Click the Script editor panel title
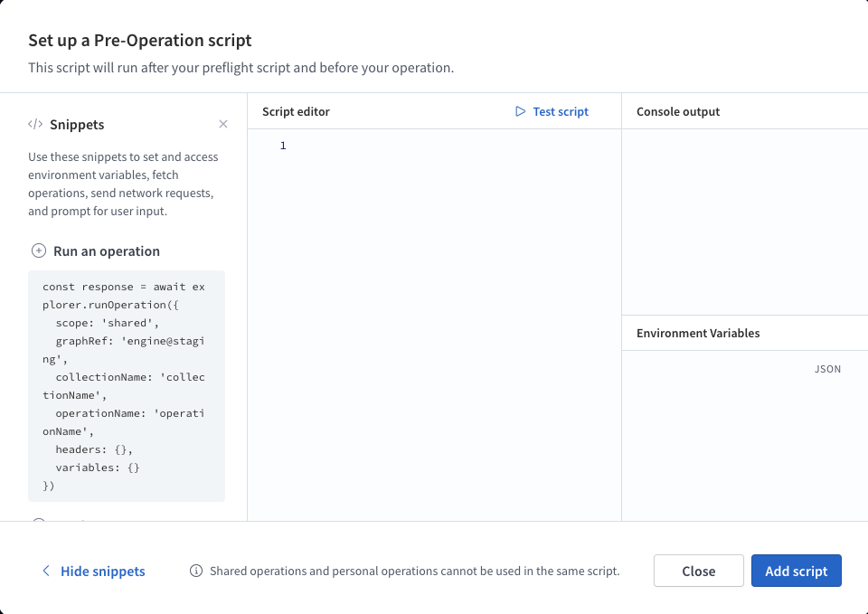The height and width of the screenshot is (614, 868). pyautogui.click(x=296, y=111)
